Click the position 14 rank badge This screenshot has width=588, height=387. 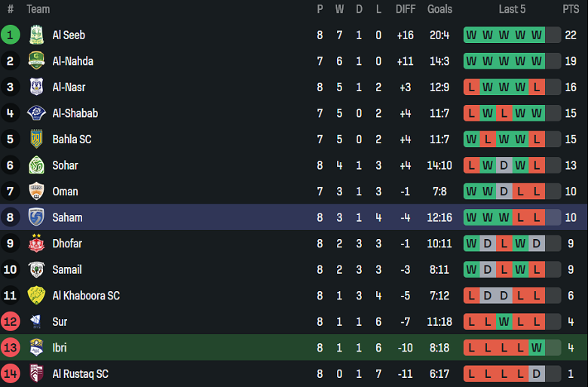point(11,373)
